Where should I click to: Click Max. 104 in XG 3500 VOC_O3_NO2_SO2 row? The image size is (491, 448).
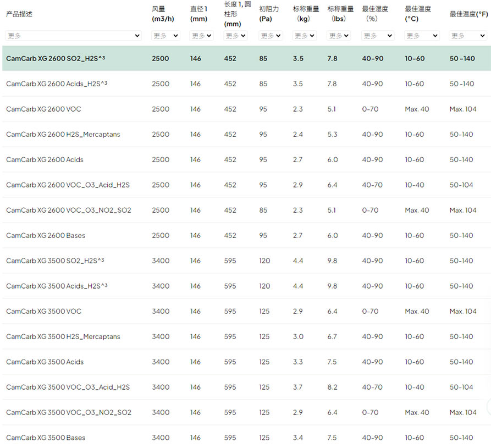[463, 413]
